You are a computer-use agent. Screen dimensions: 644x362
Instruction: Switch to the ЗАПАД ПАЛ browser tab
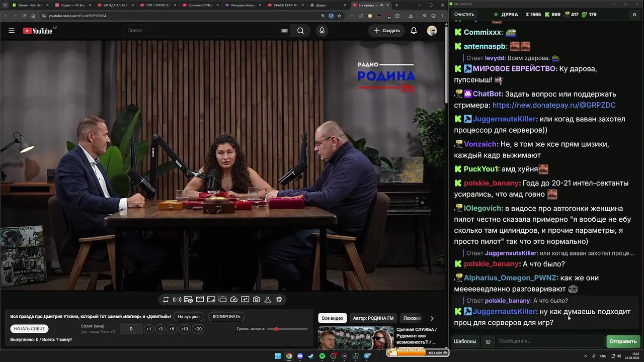(x=115, y=5)
